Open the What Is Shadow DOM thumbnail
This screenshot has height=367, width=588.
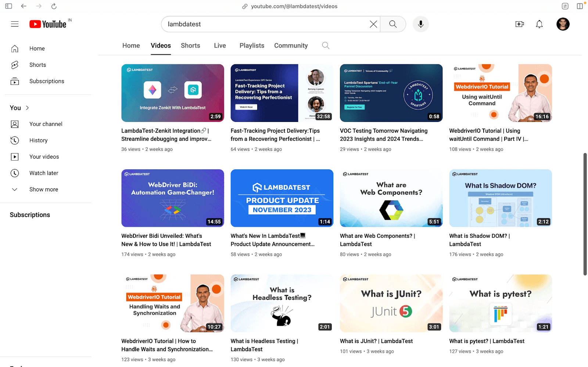click(x=501, y=198)
